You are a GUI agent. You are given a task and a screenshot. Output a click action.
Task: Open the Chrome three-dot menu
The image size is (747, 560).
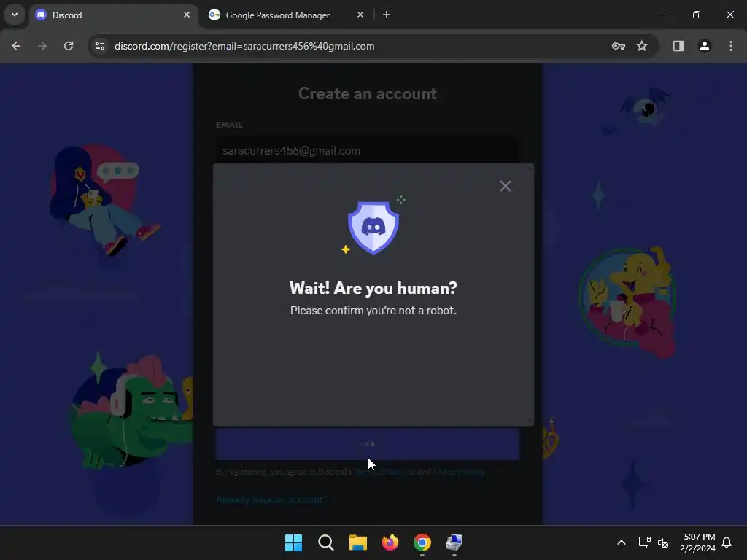click(x=731, y=46)
